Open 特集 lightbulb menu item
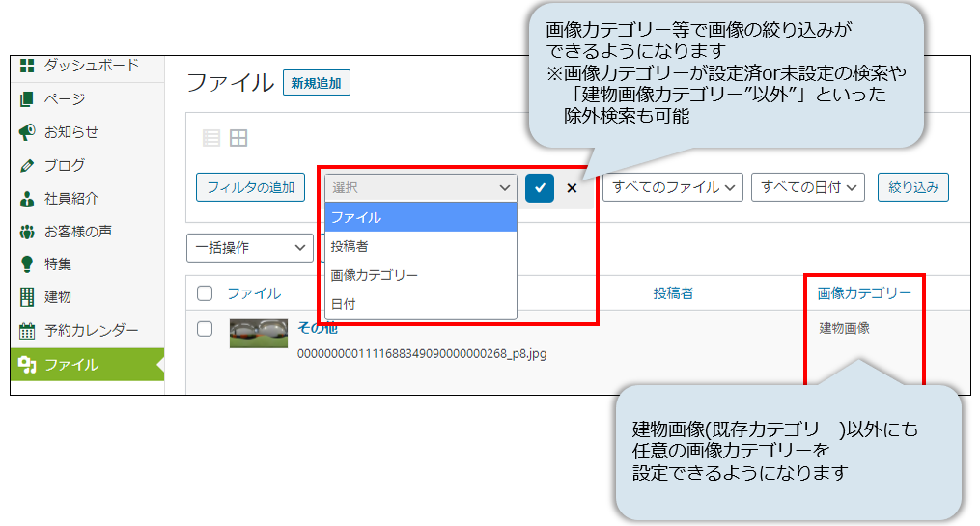This screenshot has height=526, width=980. (57, 263)
